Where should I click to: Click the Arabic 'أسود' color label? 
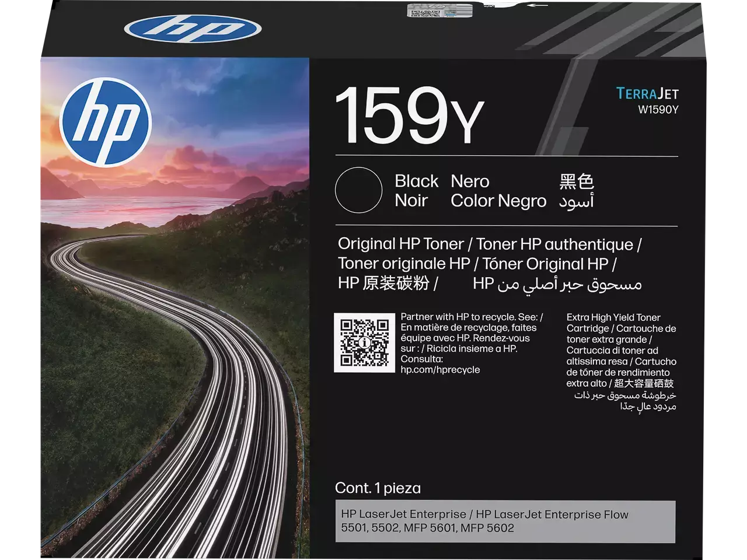(577, 201)
